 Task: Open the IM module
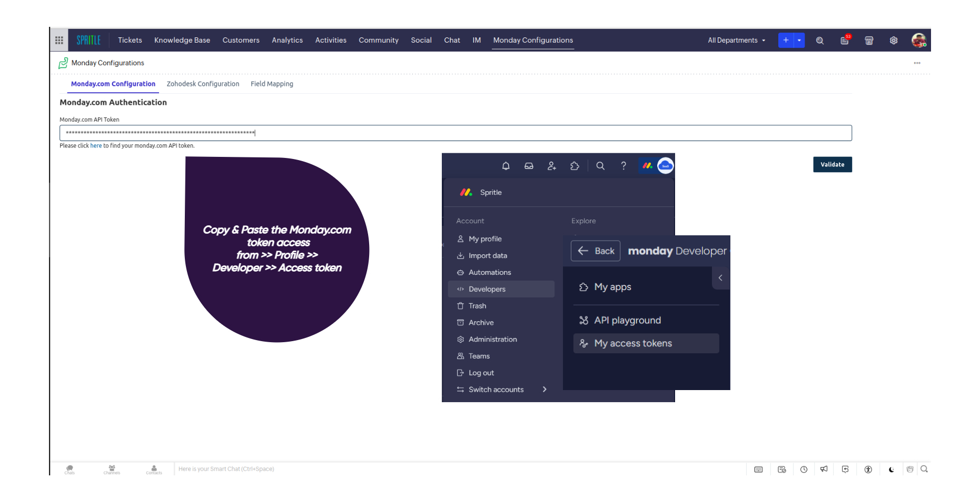point(477,40)
